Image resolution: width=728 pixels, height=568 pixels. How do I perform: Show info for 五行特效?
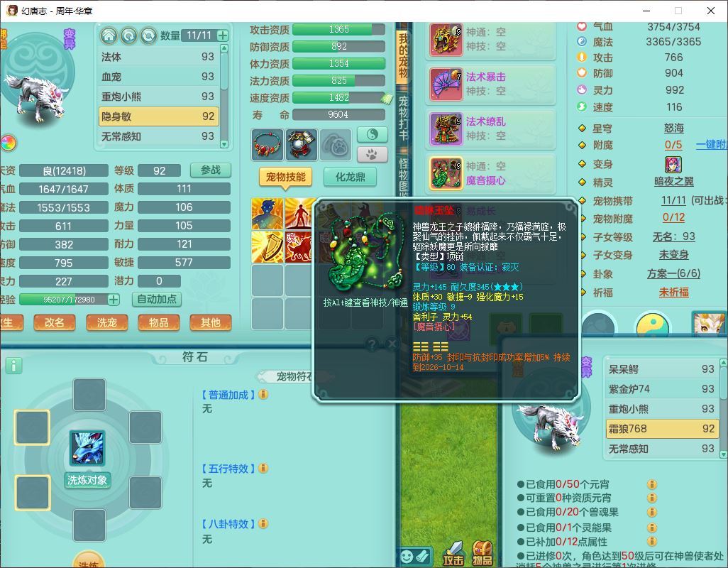pyautogui.click(x=263, y=468)
